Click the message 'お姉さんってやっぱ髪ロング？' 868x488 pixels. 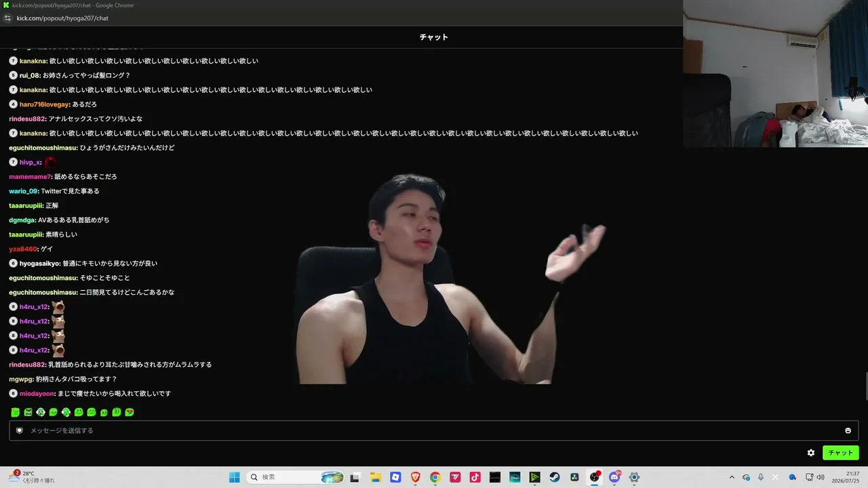coord(87,75)
